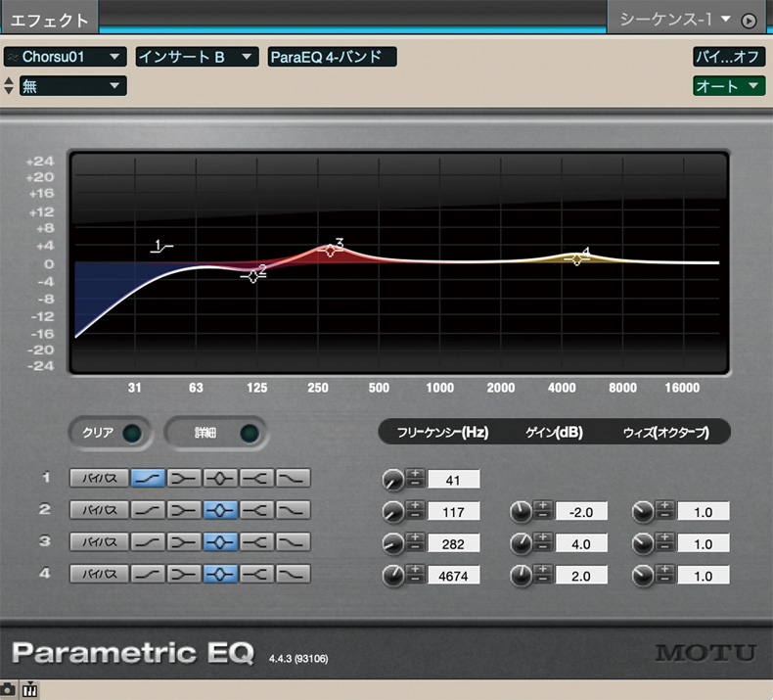Open the オート automation dropdown

click(729, 86)
